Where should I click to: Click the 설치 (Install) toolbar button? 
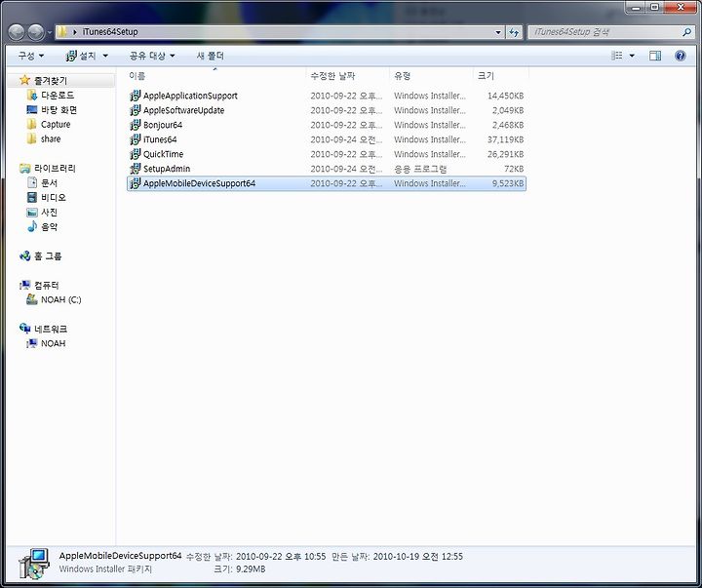tap(81, 56)
